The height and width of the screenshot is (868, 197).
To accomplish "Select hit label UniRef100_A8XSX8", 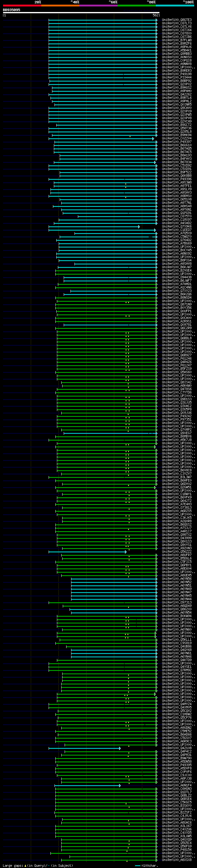I will point(177,860).
